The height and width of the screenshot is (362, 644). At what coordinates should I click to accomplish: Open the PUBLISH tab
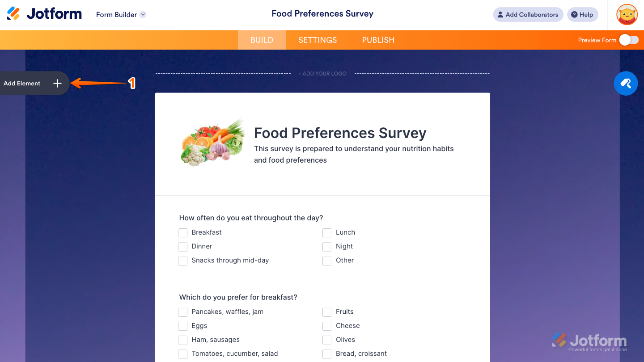[x=378, y=40]
